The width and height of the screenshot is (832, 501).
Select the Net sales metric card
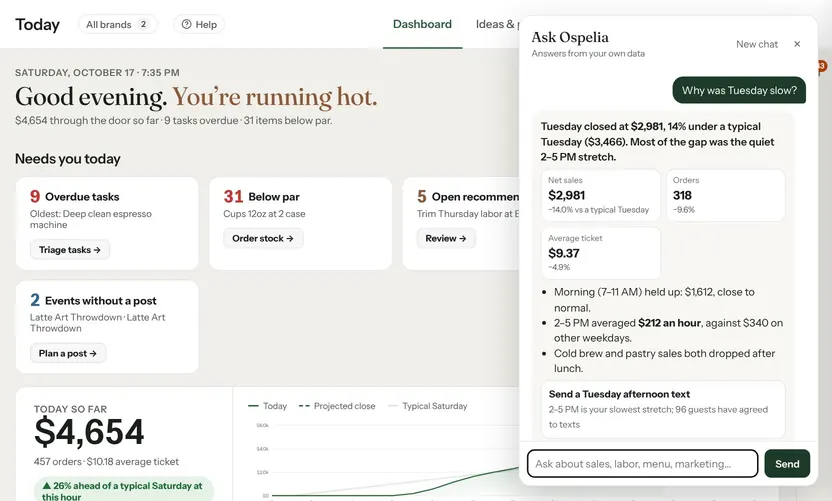point(601,195)
